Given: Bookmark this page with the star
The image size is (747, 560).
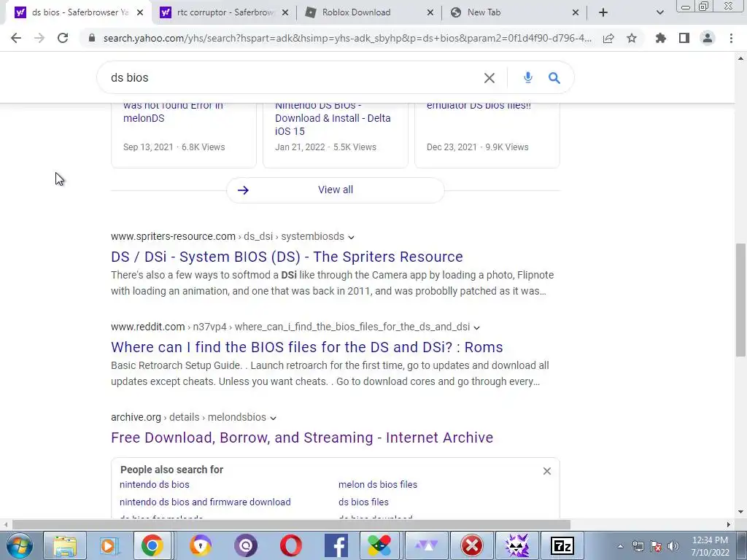Looking at the screenshot, I should (632, 38).
